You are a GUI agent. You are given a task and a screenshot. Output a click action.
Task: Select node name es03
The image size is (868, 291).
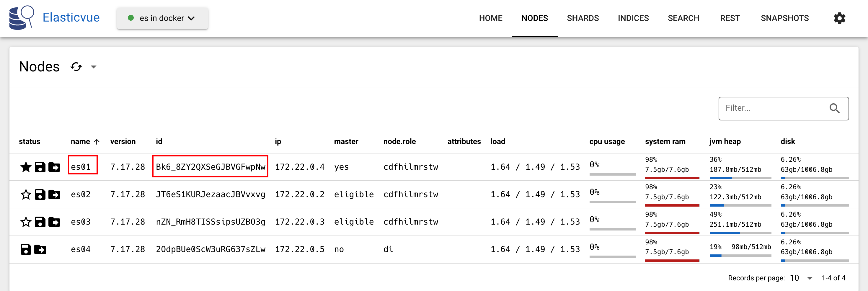81,222
